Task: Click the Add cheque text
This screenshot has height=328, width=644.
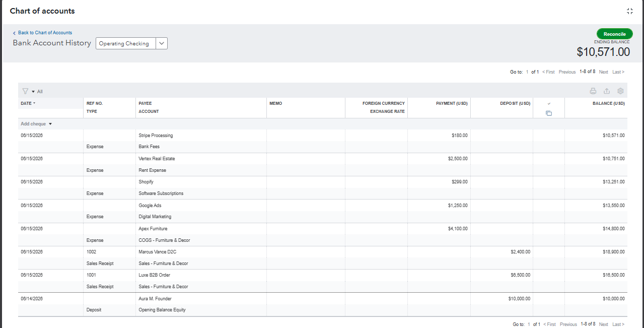Action: tap(33, 124)
